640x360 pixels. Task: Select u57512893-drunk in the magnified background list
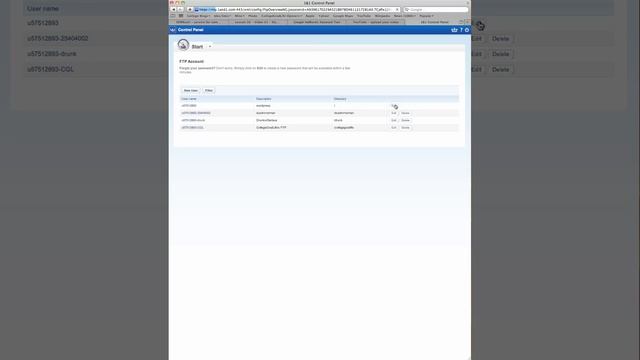[x=52, y=54]
